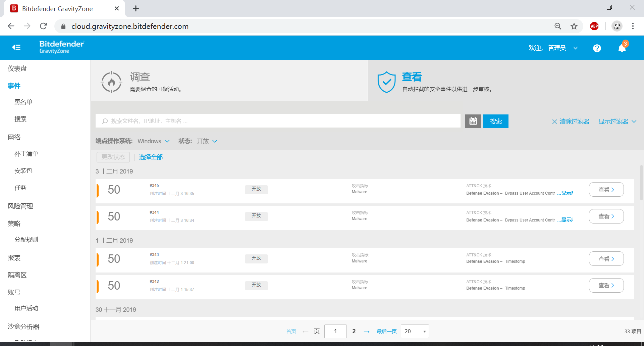Bookmark this page with the star icon
The height and width of the screenshot is (346, 644).
574,26
